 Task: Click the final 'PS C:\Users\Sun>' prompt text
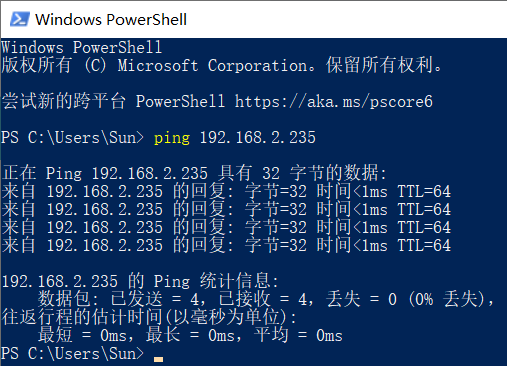coord(73,353)
